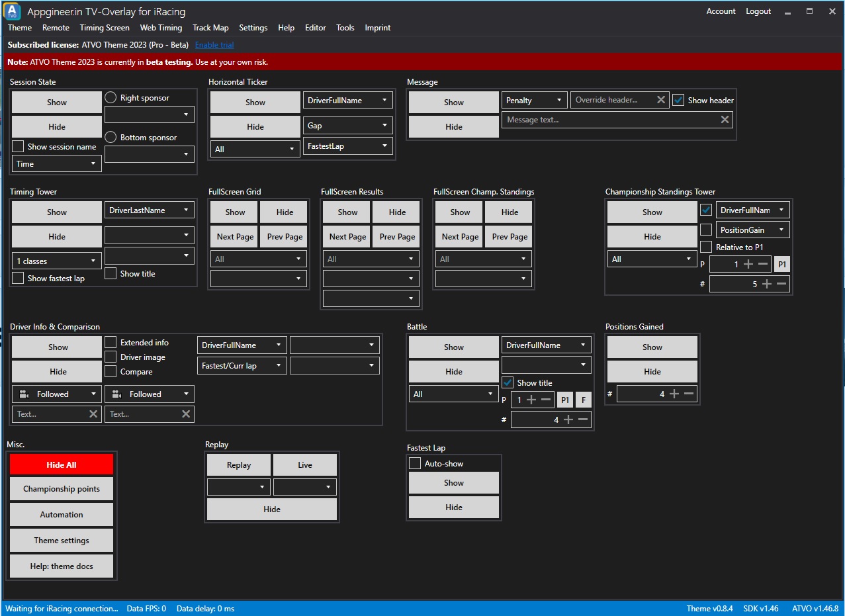
Task: Click the camera icon on the first Followed selector
Action: pos(24,394)
